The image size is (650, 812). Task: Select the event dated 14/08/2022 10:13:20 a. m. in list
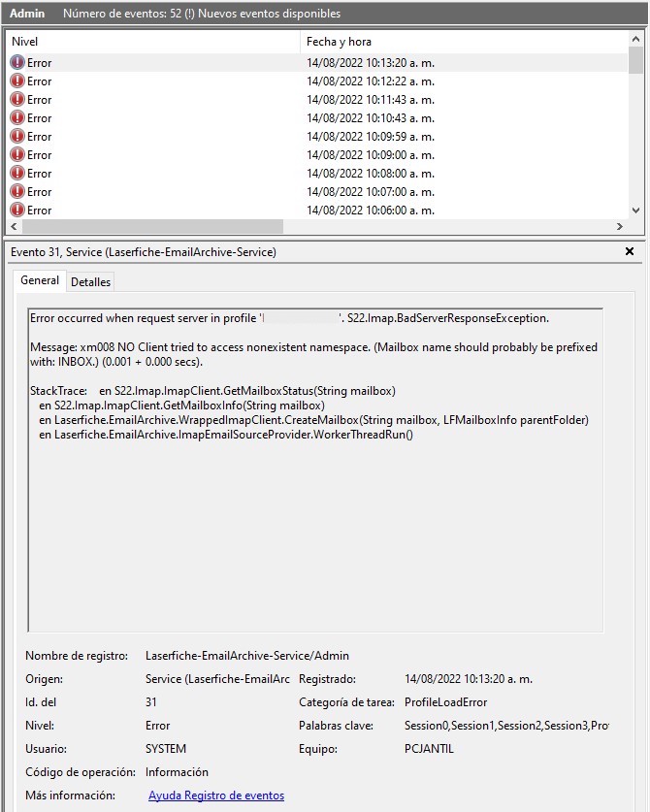point(317,63)
